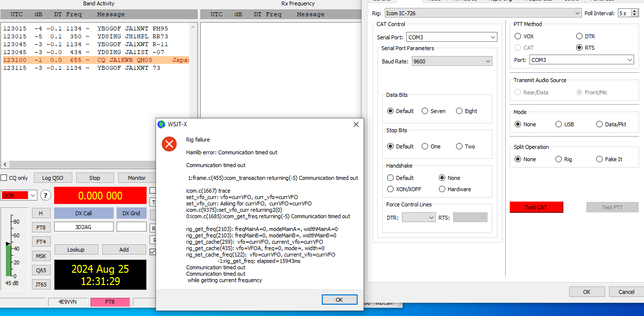
Task: Select RTS as PTT method
Action: click(579, 48)
